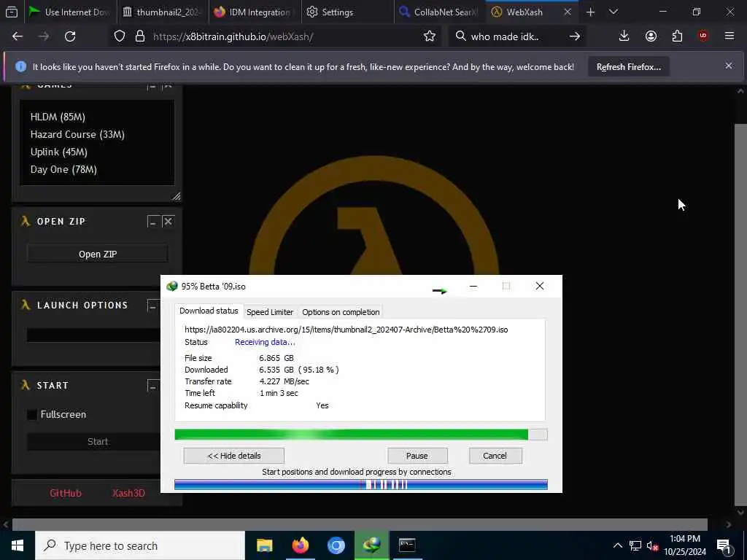This screenshot has height=560, width=747.
Task: Click the Start game button
Action: click(93, 441)
